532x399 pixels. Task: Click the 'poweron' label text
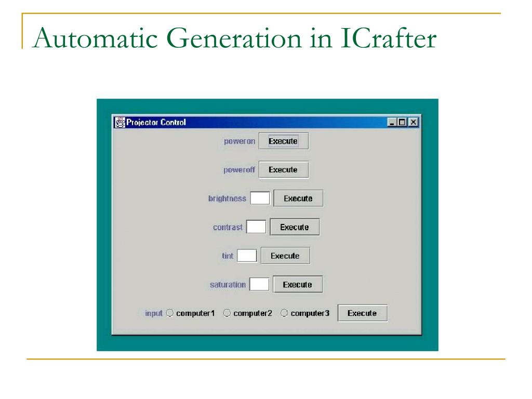point(240,141)
